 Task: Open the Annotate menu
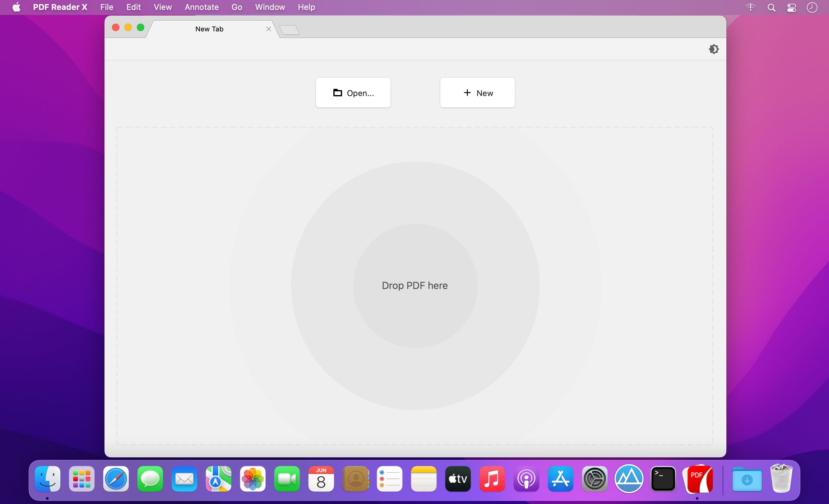point(201,7)
